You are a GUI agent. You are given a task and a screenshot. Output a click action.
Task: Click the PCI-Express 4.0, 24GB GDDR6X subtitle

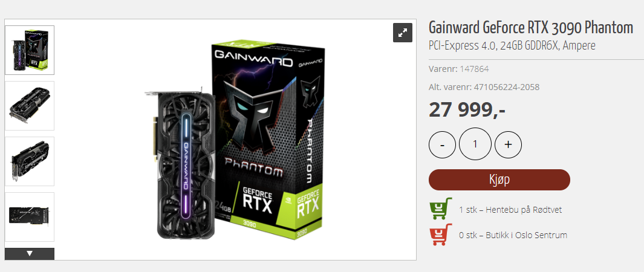point(512,46)
